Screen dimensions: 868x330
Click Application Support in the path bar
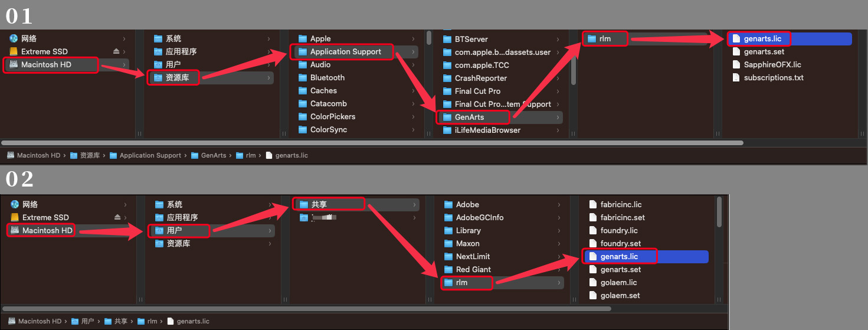coord(150,155)
